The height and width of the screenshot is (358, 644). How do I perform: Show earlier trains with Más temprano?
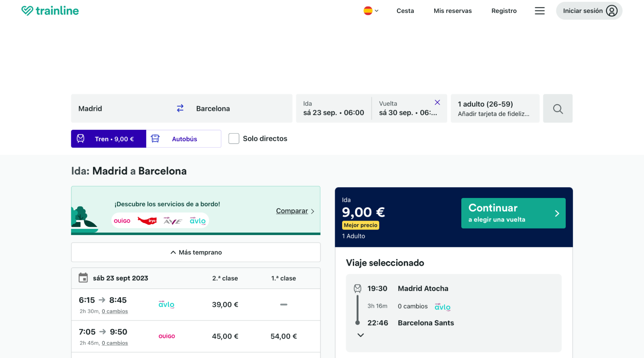pyautogui.click(x=196, y=252)
